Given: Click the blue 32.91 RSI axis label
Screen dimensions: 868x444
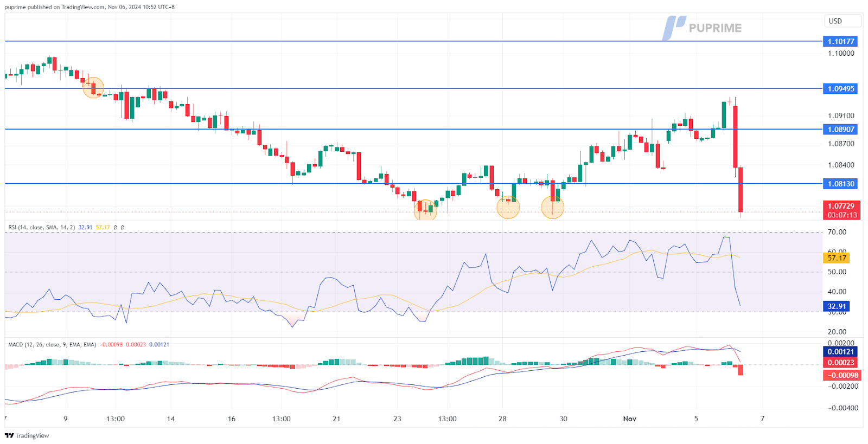Looking at the screenshot, I should point(837,306).
